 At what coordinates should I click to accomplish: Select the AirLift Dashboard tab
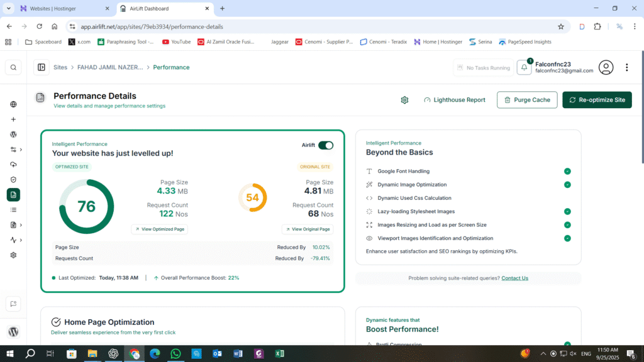(164, 8)
